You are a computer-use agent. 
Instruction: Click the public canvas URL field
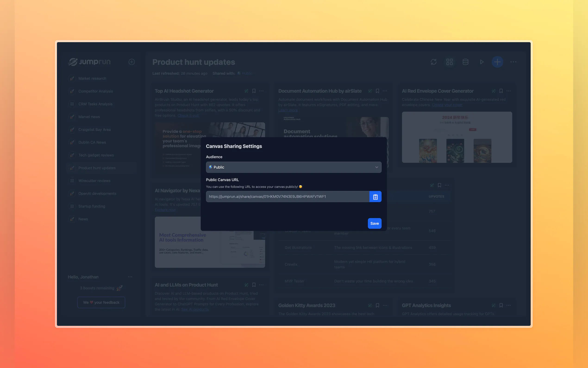(x=287, y=197)
